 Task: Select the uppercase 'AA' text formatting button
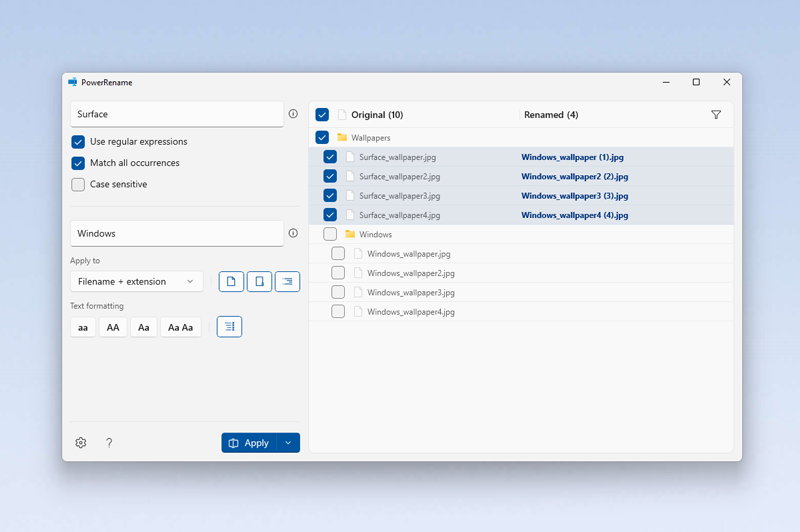(113, 327)
